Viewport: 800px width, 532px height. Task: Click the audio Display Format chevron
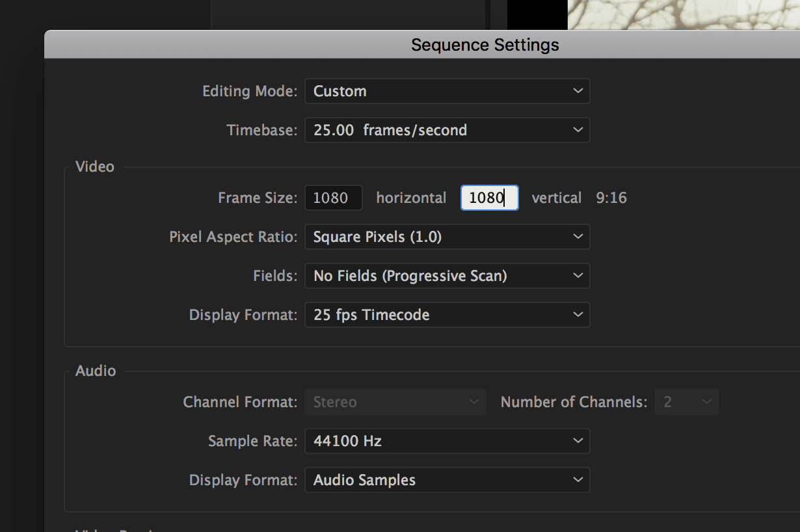[578, 480]
